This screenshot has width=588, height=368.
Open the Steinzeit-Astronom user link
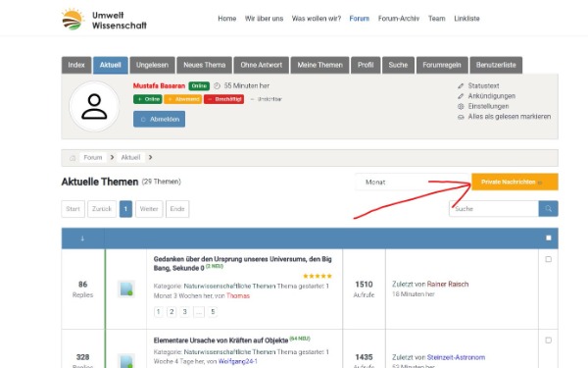[x=456, y=357]
